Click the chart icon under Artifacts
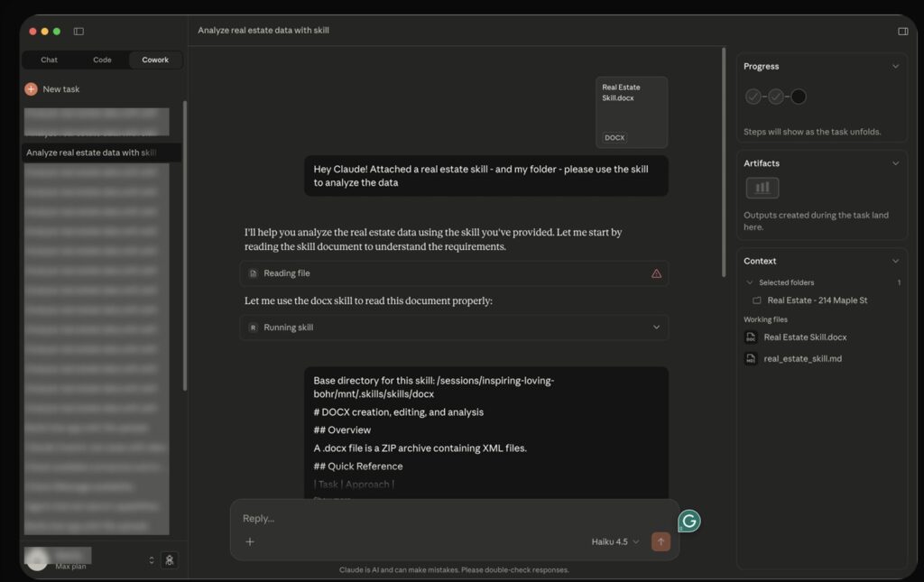924x582 pixels. point(762,188)
